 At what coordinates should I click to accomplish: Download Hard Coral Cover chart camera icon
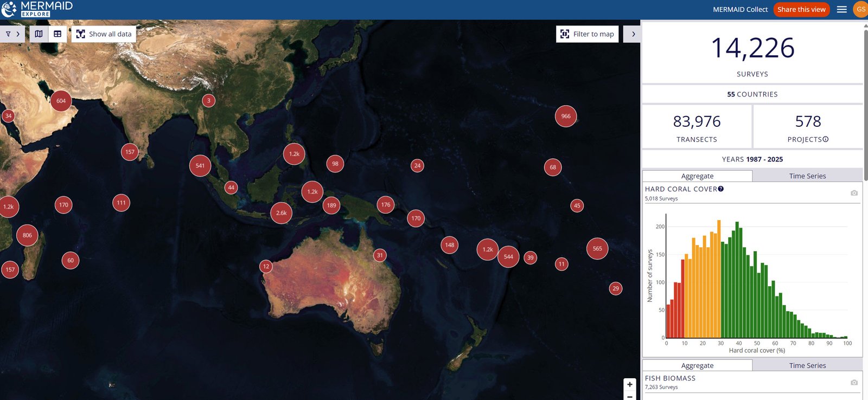tap(854, 193)
